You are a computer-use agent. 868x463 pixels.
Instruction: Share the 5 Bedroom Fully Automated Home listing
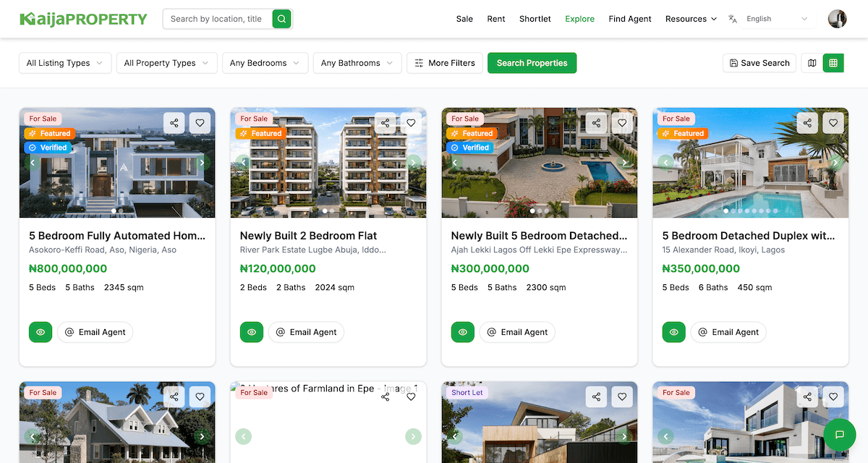[x=174, y=123]
